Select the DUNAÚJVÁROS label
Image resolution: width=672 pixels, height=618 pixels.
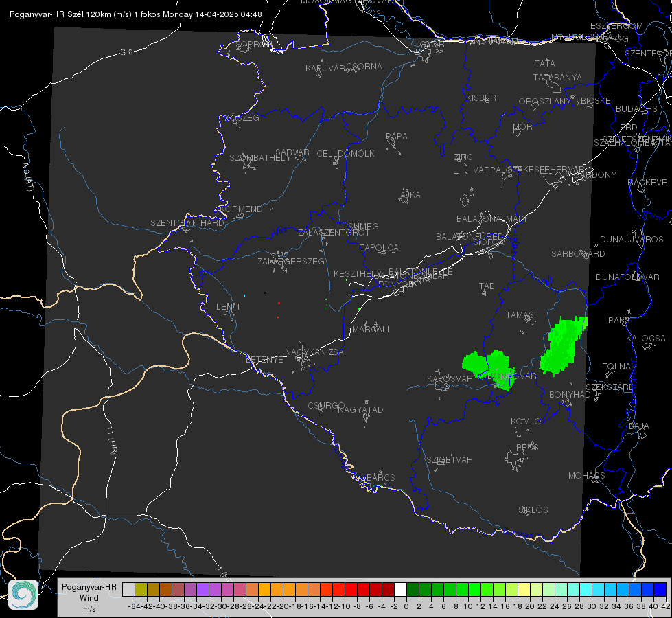point(632,240)
